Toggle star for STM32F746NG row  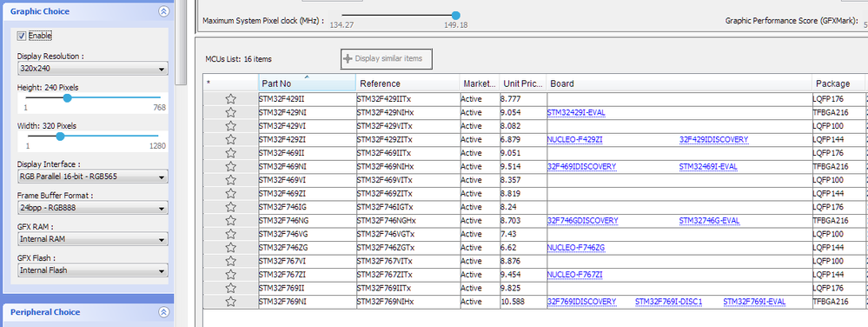(231, 221)
